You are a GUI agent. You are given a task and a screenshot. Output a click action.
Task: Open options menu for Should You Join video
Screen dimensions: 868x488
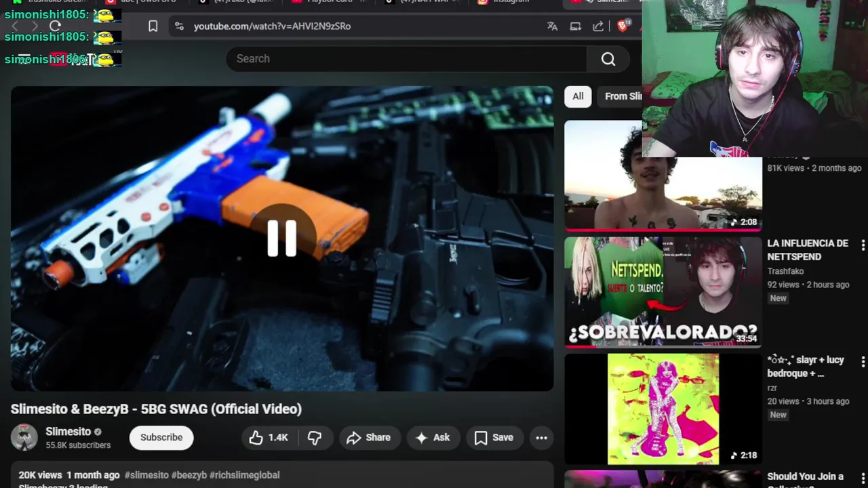[x=863, y=479]
